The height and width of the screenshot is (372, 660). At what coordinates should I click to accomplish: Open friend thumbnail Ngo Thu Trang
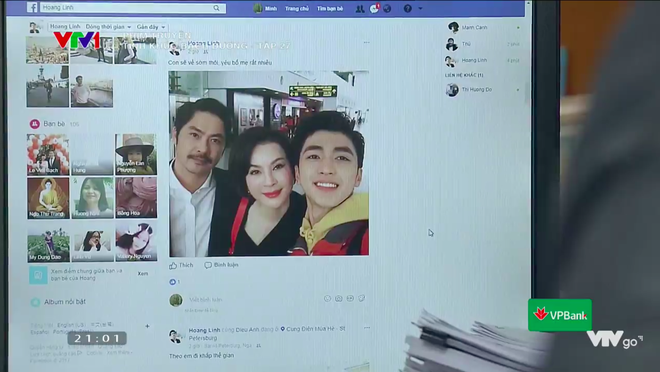coord(48,198)
